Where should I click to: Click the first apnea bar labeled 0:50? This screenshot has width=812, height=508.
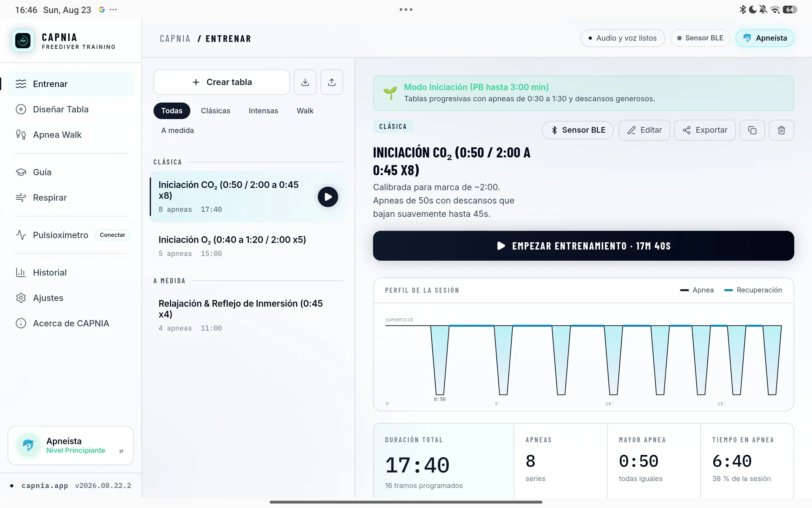coord(440,360)
